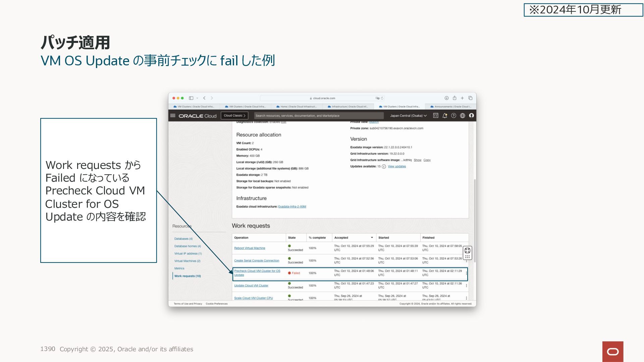Sort by the Accepted column arrow

click(x=372, y=238)
